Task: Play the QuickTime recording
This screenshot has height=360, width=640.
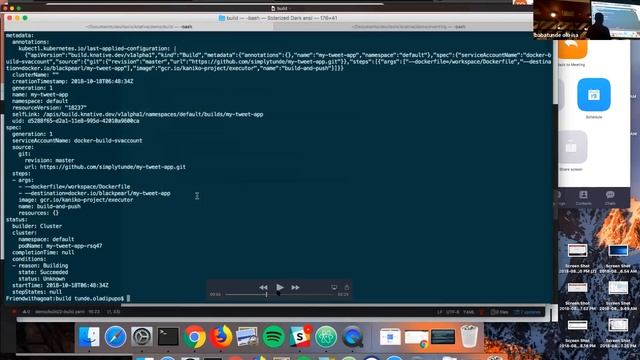Action: pos(280,287)
